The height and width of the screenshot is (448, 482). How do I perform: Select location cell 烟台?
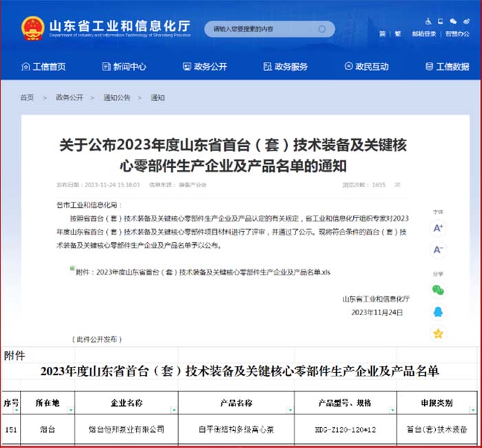click(x=48, y=429)
